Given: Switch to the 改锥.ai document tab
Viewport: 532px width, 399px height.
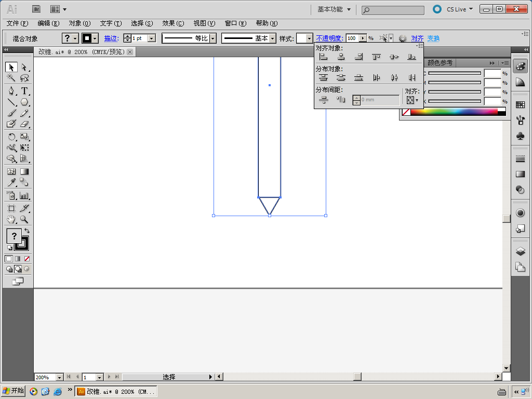Looking at the screenshot, I should [x=82, y=52].
